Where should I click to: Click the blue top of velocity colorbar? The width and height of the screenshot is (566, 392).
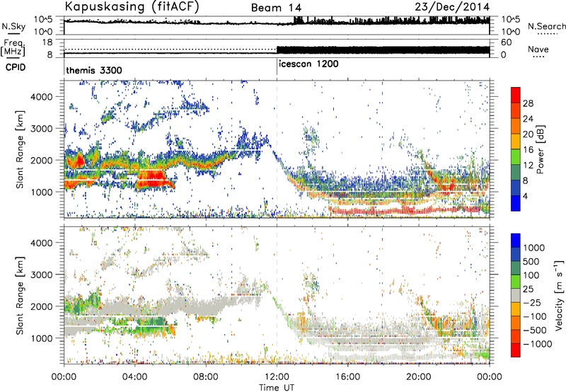pos(516,241)
